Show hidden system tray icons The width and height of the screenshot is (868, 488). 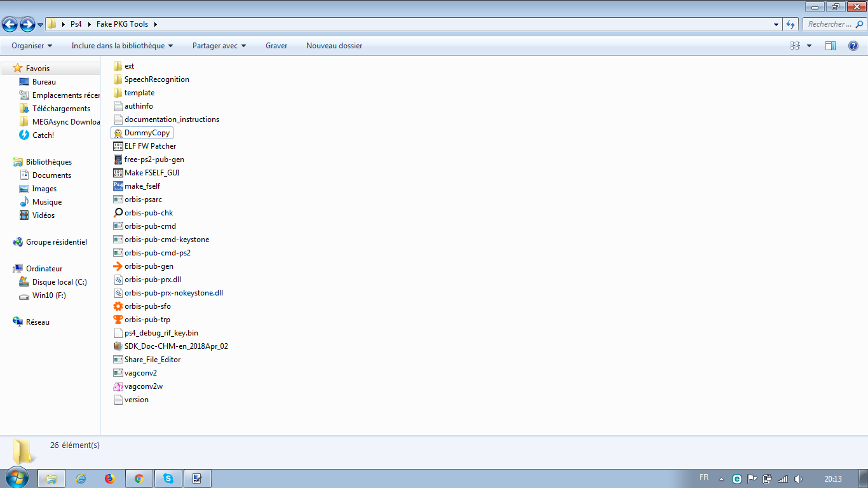pos(721,479)
